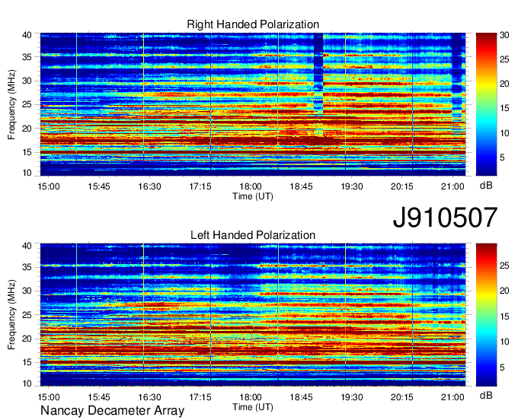Image resolution: width=518 pixels, height=420 pixels.
Task: Click the 40 MHz tick of Right Handed plot
Action: (27, 35)
